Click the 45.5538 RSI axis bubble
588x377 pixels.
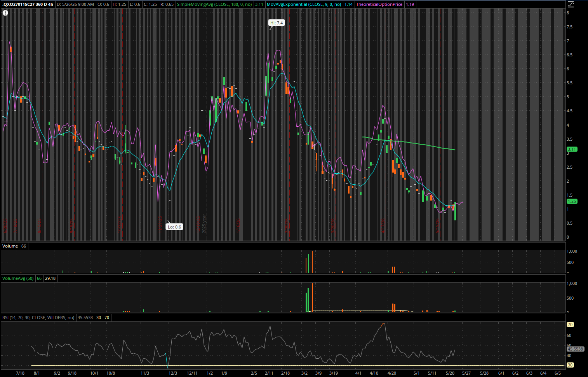tap(575, 349)
